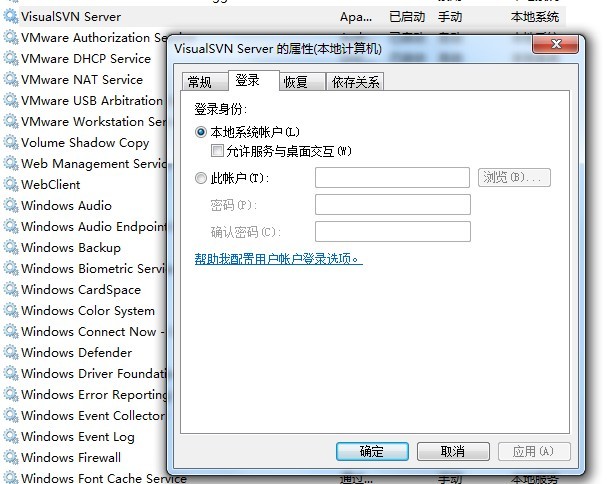Click the Volume Shadow Copy gear icon

(11, 143)
